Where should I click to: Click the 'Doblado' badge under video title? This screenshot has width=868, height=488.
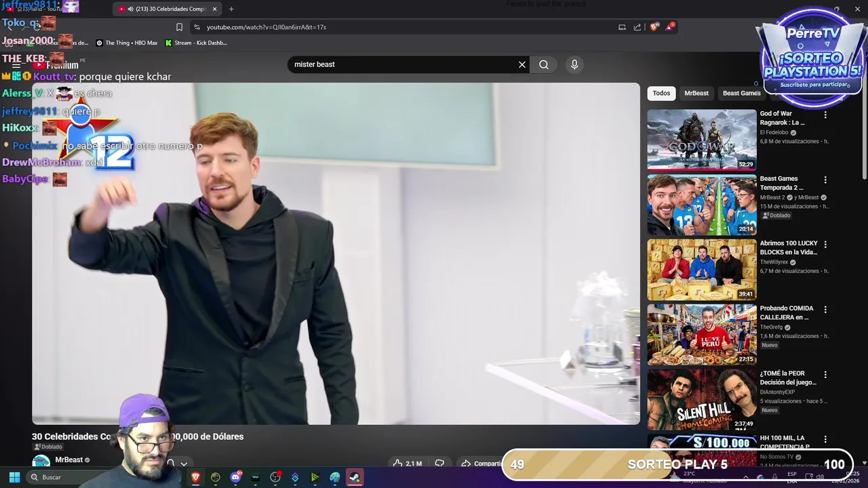click(48, 447)
